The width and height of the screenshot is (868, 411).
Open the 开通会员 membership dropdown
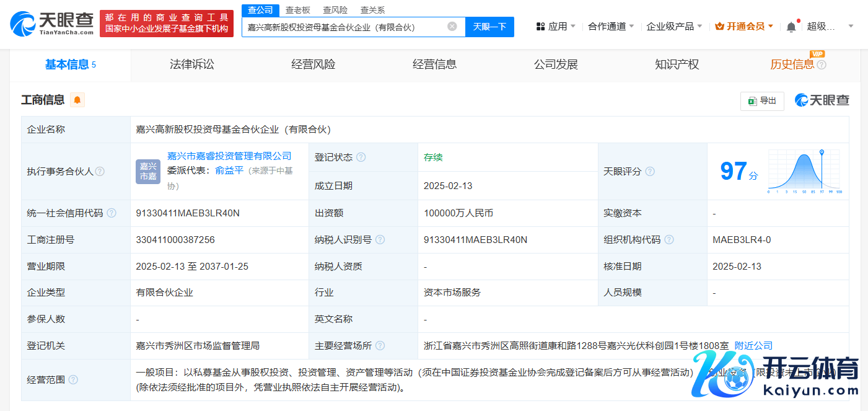pyautogui.click(x=744, y=27)
